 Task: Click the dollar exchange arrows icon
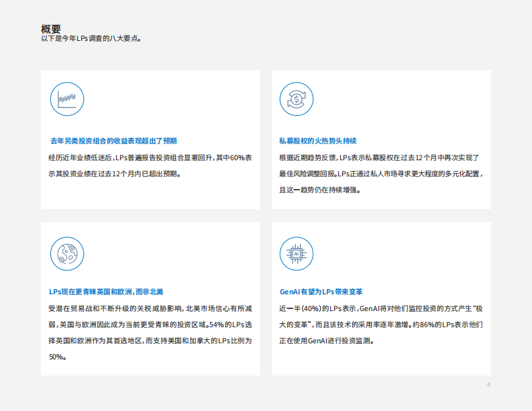tap(296, 99)
